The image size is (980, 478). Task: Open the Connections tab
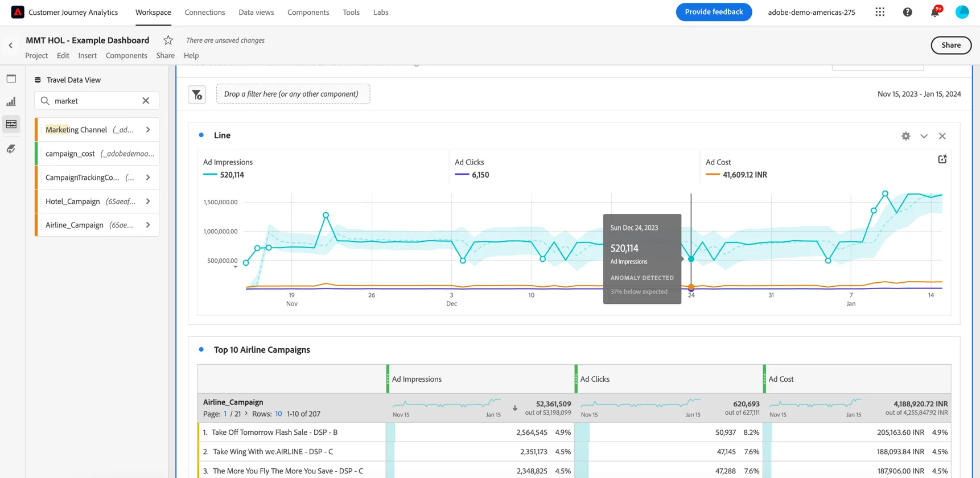[205, 12]
